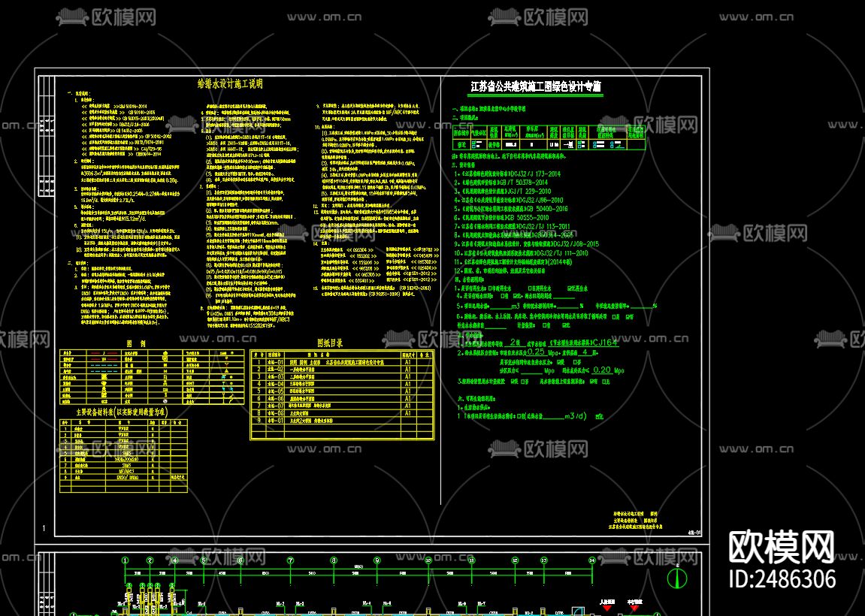This screenshot has height=616, width=865.
Task: Select the 图例 legend title
Action: [x=136, y=343]
